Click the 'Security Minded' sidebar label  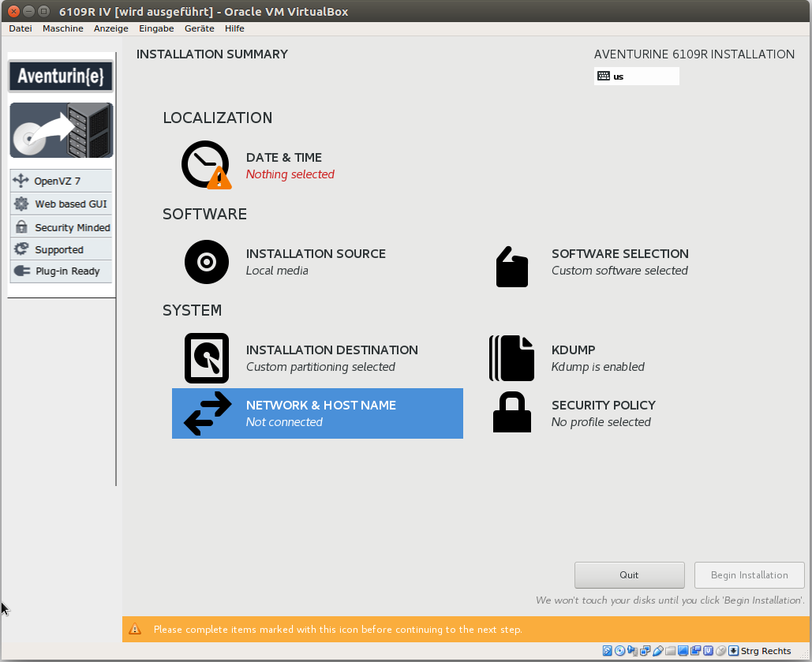tap(73, 227)
